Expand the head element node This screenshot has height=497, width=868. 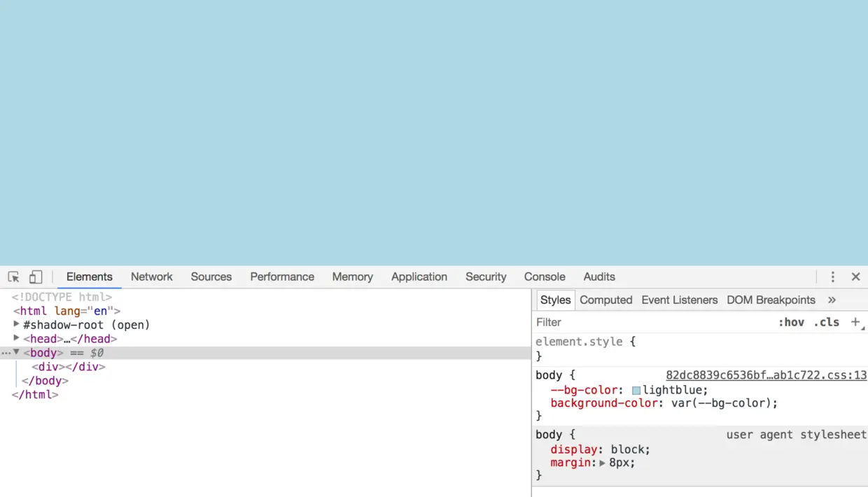coord(16,338)
